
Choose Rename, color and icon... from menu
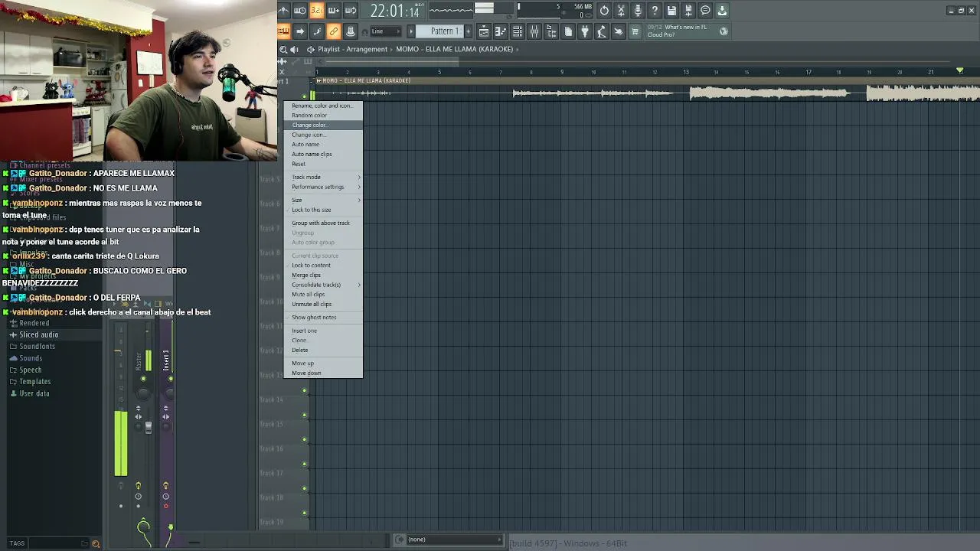(323, 106)
